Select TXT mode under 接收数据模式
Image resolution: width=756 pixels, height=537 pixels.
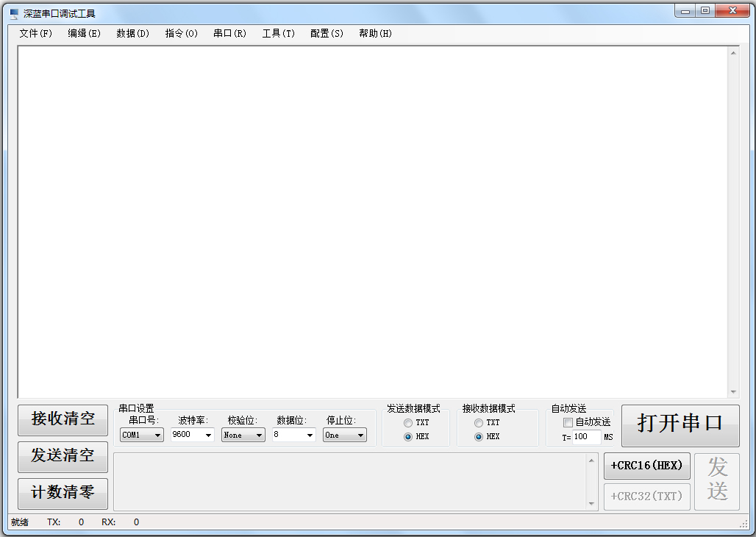[x=479, y=422]
